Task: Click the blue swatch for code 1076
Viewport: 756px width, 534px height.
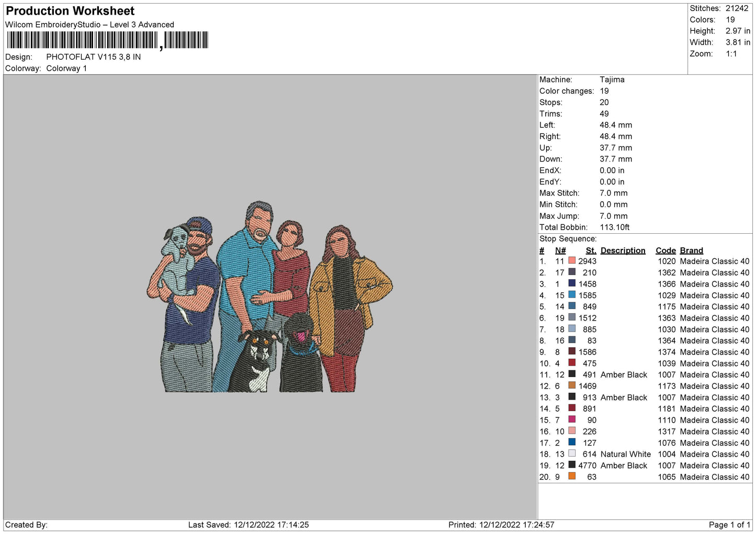Action: [572, 442]
